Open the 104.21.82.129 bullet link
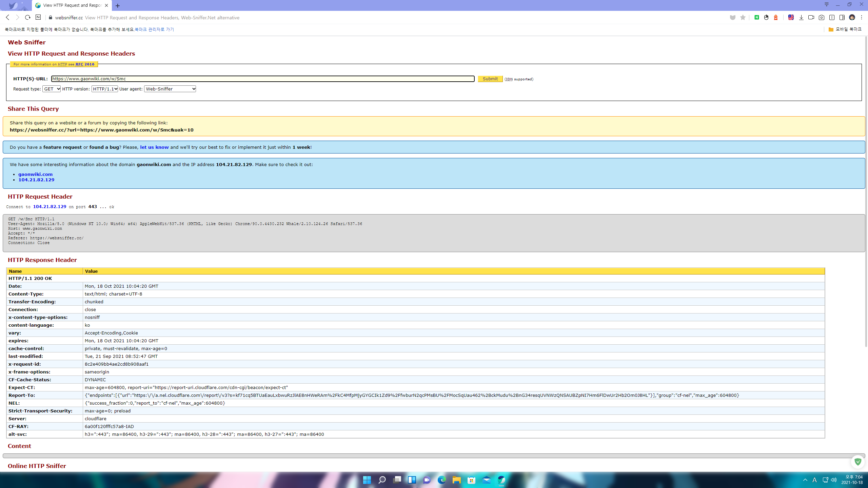 click(x=36, y=180)
